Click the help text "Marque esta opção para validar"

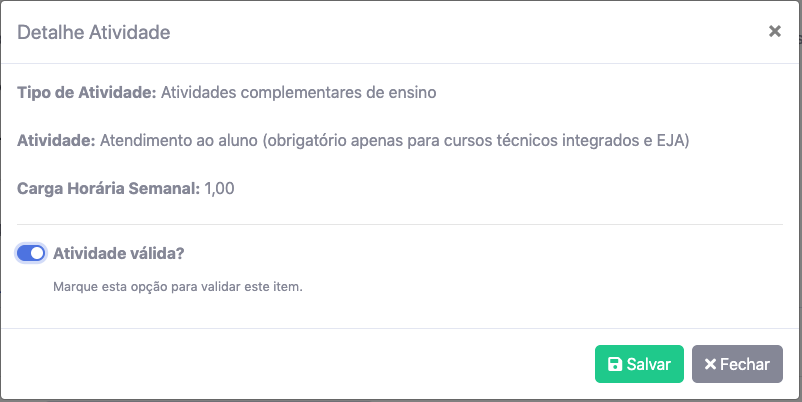point(177,287)
